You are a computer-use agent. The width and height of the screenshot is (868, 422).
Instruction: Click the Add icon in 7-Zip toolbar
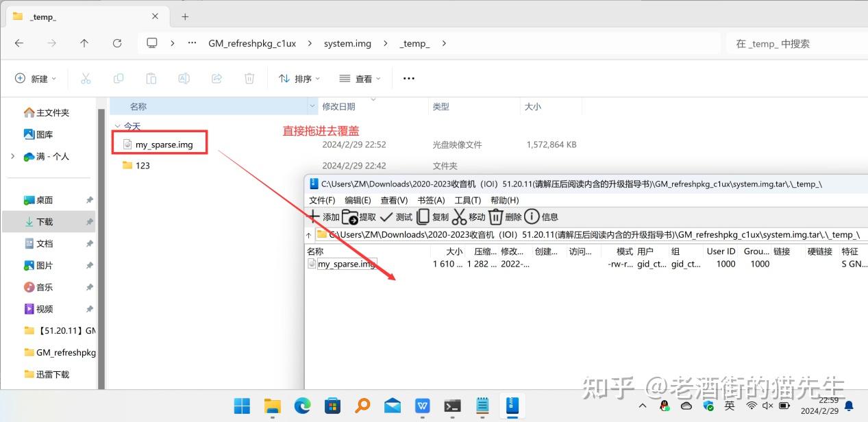[315, 217]
